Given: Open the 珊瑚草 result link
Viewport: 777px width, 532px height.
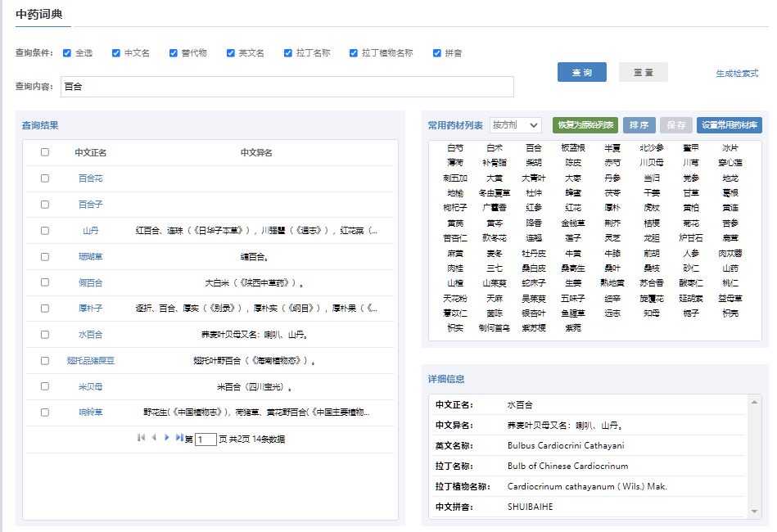Looking at the screenshot, I should tap(91, 257).
